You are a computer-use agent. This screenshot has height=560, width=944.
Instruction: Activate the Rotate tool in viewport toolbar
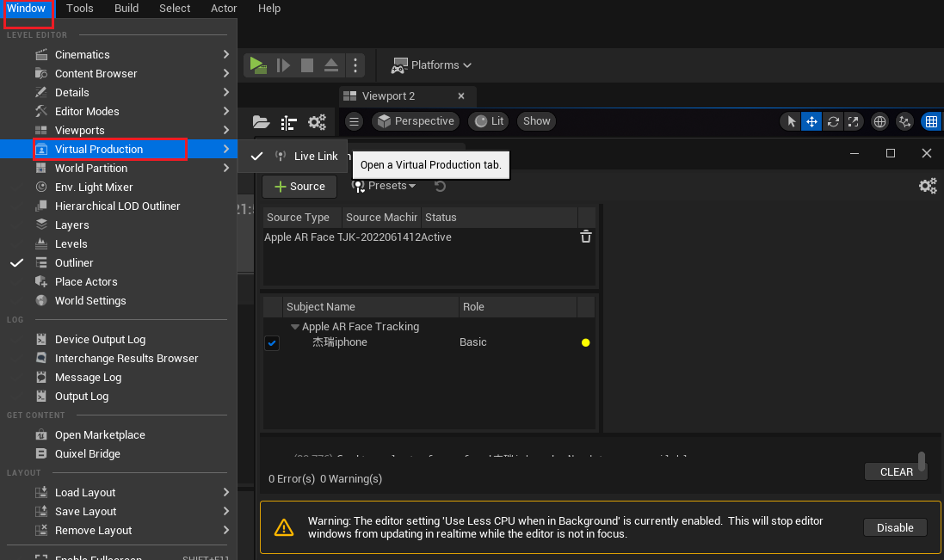click(x=833, y=121)
